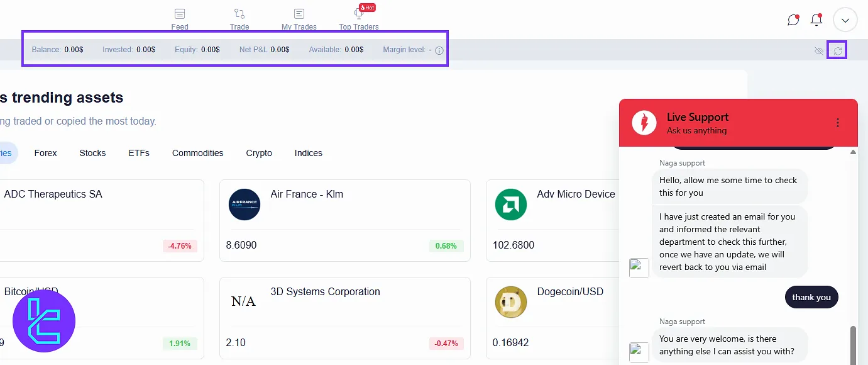Image resolution: width=868 pixels, height=365 pixels.
Task: Click the Adv Micro Device logo
Action: tap(510, 205)
